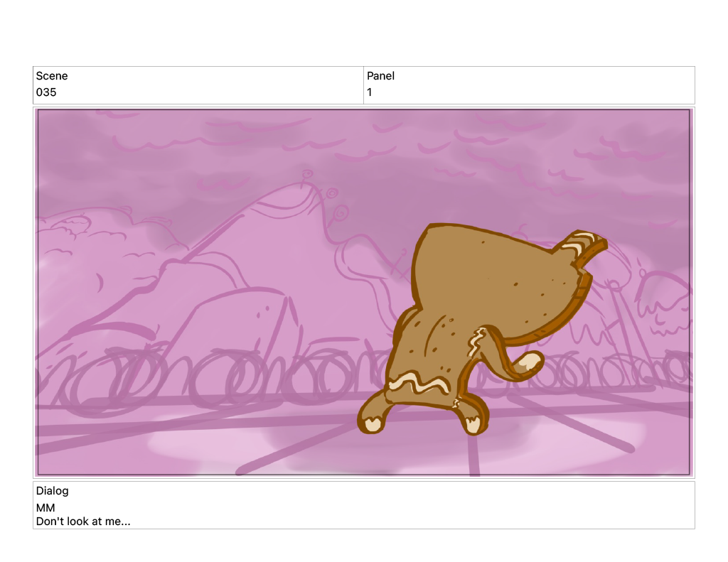Screen dimensions: 728x562
Task: Click the Dialog heading label
Action: tap(52, 491)
